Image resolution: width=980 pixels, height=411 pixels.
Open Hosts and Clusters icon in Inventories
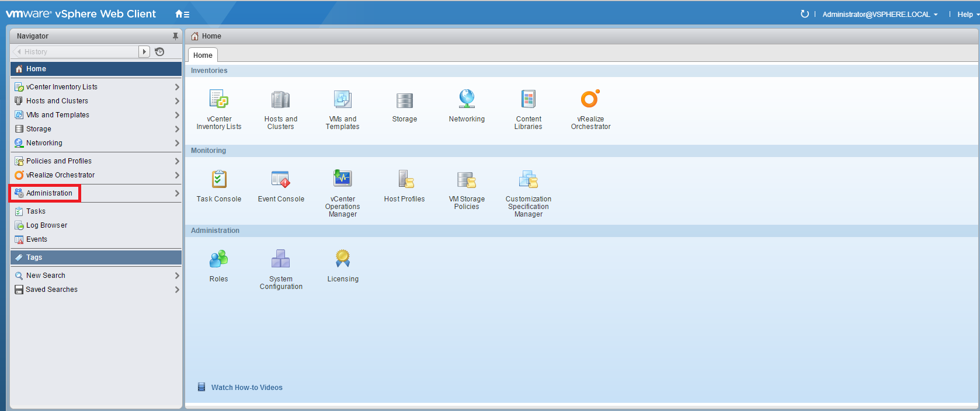pyautogui.click(x=281, y=99)
